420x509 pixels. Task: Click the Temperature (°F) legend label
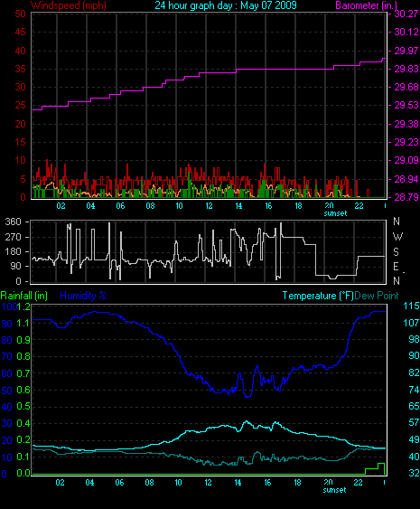[x=318, y=296]
